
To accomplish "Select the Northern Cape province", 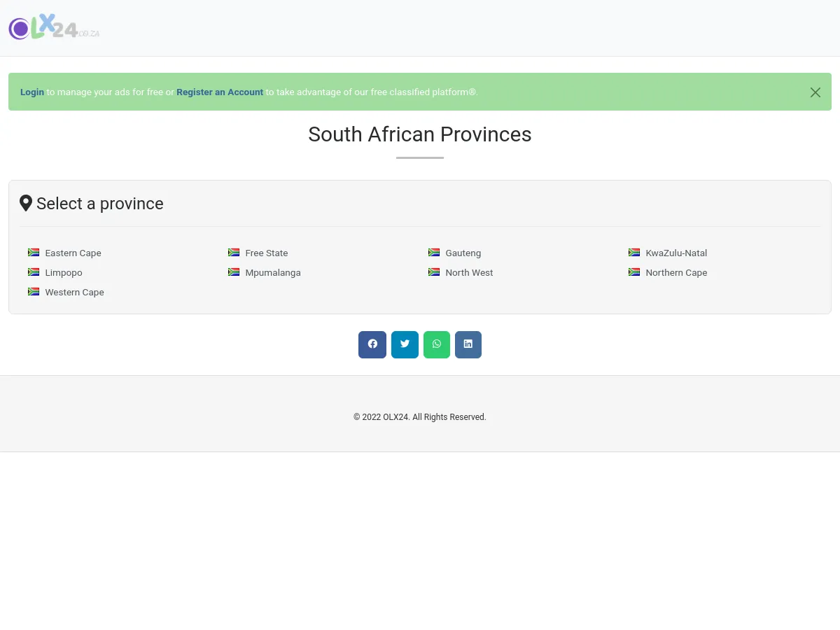I will click(676, 272).
